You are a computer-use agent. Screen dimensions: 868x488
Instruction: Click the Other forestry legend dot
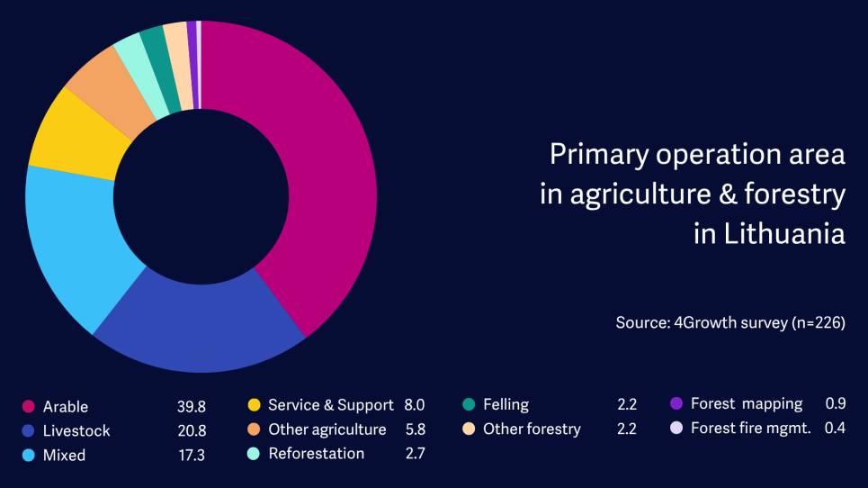pos(469,429)
